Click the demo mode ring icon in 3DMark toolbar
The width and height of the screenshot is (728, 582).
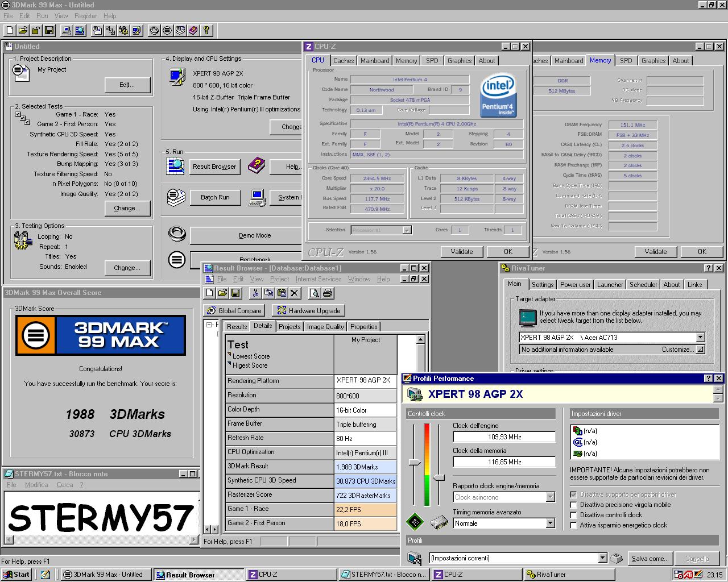point(154,30)
